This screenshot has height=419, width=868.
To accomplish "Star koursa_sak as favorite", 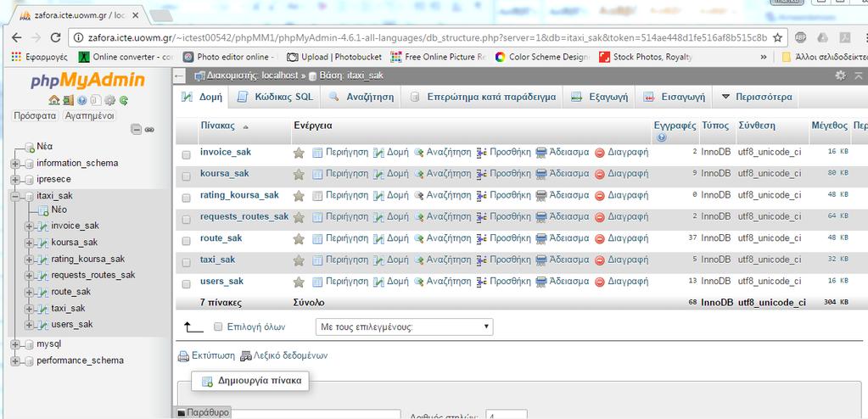I will (x=299, y=175).
